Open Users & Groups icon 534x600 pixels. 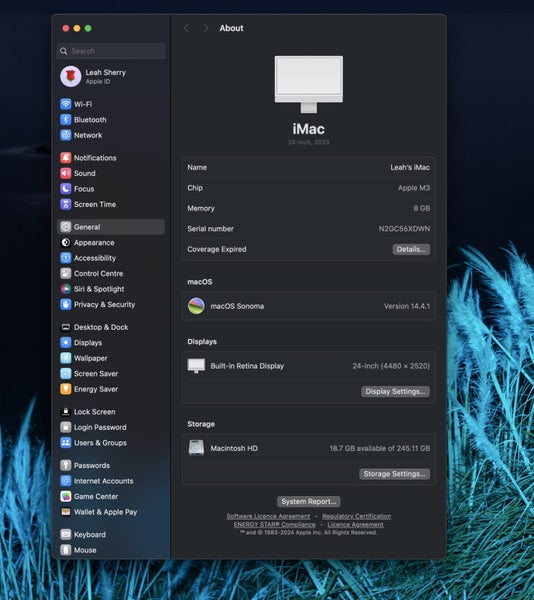pyautogui.click(x=66, y=443)
